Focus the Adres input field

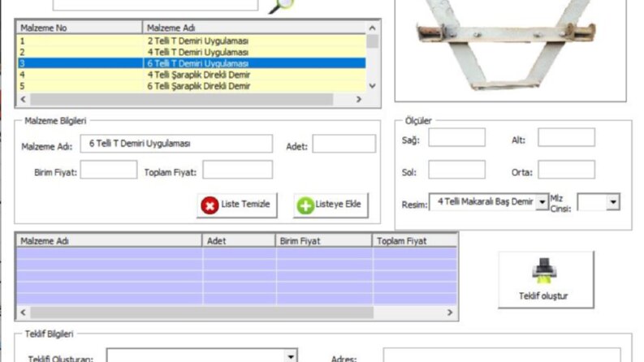click(x=502, y=356)
